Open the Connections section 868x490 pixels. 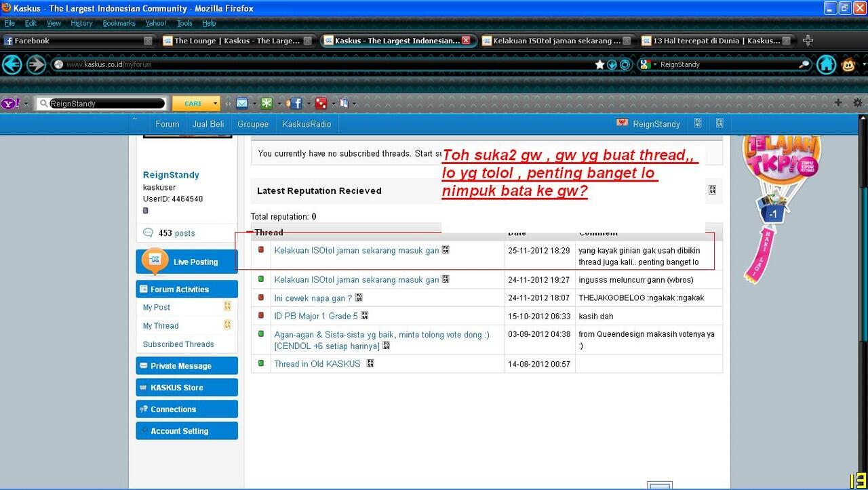[x=187, y=409]
